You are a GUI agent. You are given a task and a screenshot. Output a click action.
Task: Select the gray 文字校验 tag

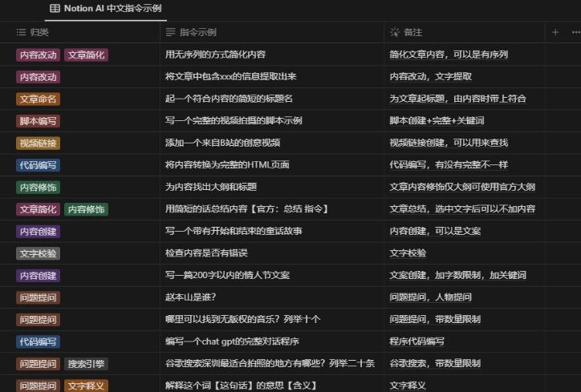click(38, 253)
